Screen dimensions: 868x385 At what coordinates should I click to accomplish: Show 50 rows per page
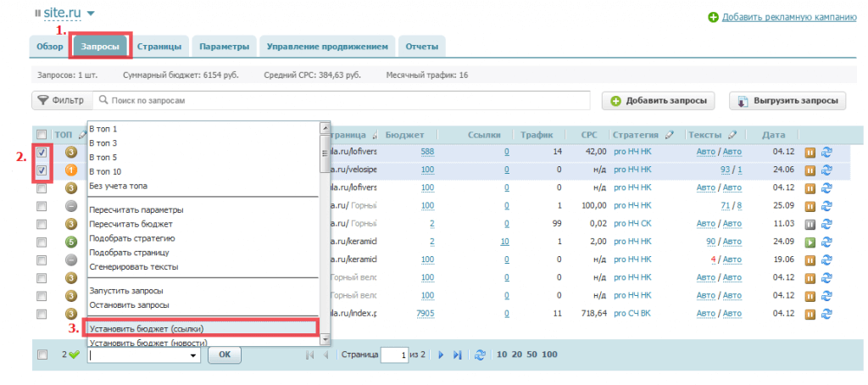click(x=531, y=354)
